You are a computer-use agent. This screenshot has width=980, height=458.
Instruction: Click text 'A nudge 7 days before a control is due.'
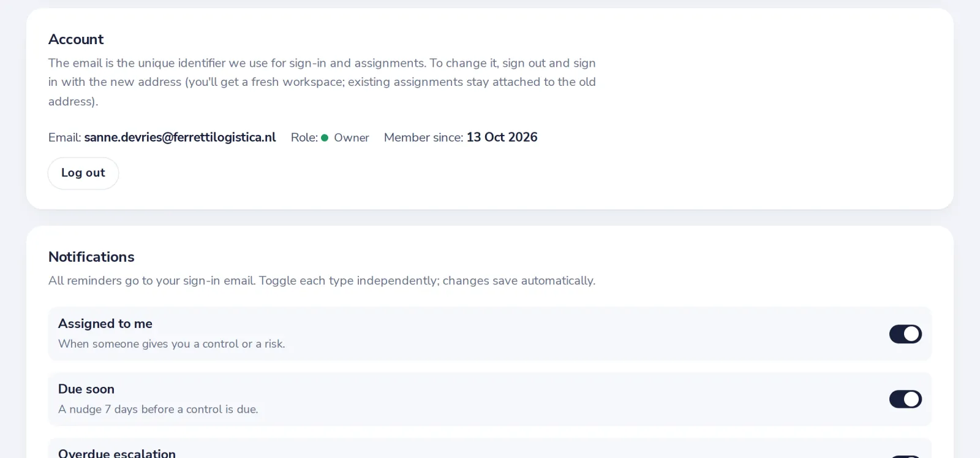pos(158,410)
